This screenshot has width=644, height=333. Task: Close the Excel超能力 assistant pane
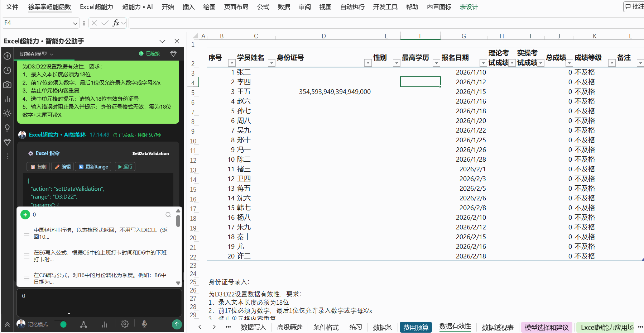tap(177, 41)
